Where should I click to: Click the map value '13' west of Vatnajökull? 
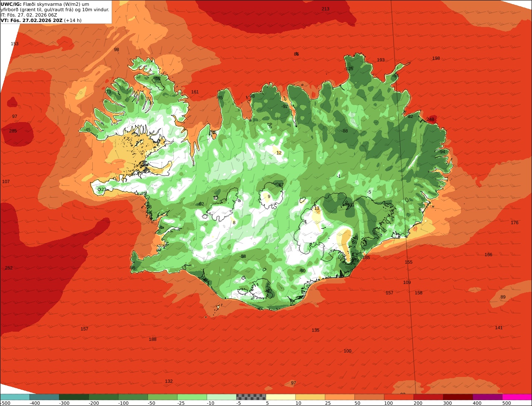(317, 208)
